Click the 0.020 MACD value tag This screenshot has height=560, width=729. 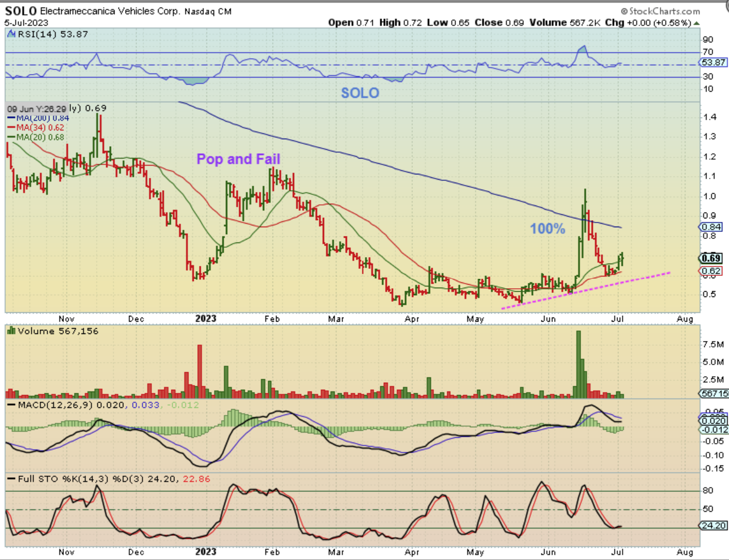pyautogui.click(x=714, y=421)
